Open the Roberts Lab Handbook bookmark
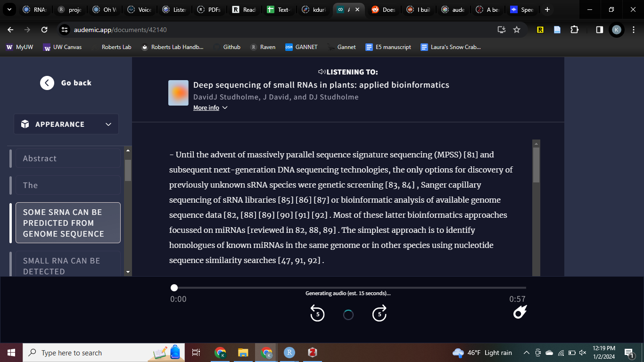This screenshot has height=362, width=644. [x=173, y=47]
